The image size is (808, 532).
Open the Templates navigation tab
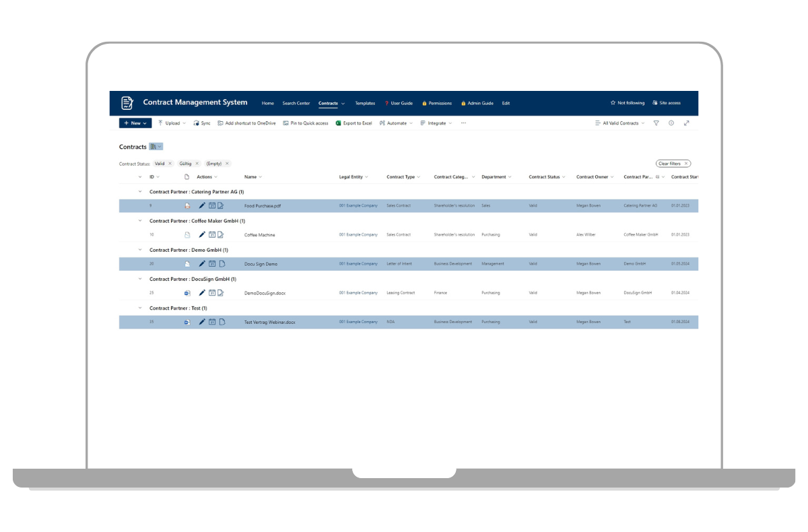[365, 103]
